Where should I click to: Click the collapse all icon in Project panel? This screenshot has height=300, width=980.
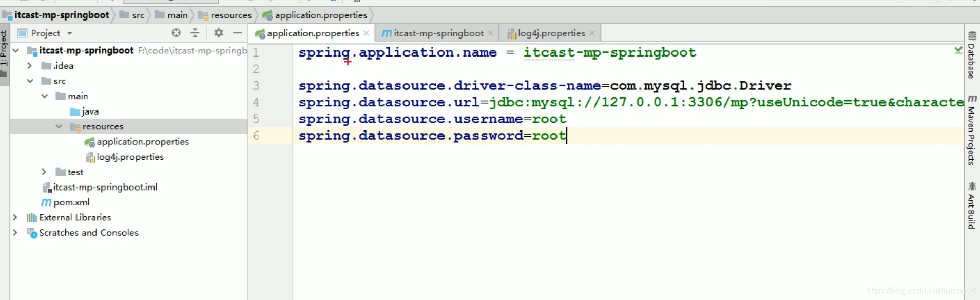[195, 33]
